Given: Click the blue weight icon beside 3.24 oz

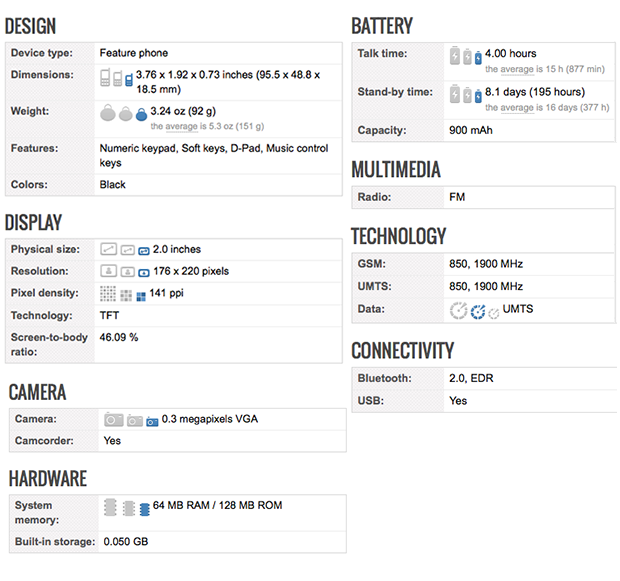Looking at the screenshot, I should click(x=142, y=114).
